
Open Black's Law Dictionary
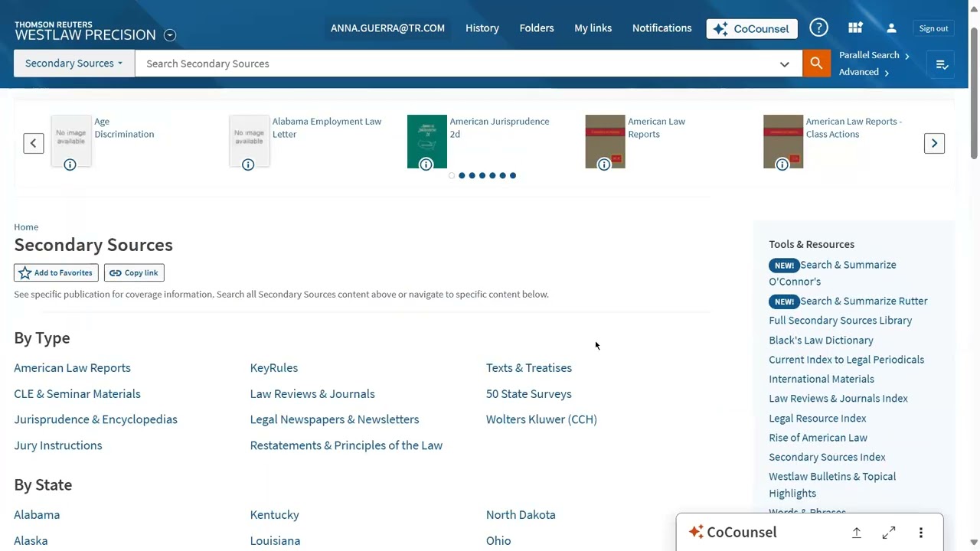(x=821, y=341)
